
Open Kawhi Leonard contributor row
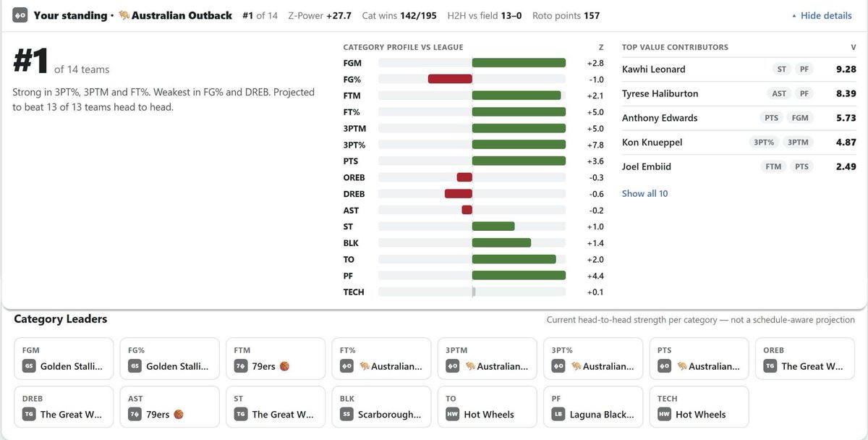739,69
